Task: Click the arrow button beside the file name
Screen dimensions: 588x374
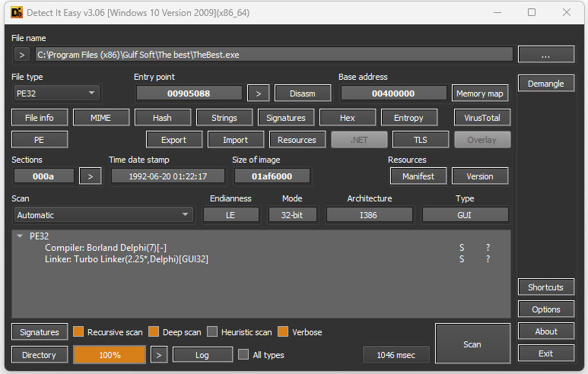Action: pyautogui.click(x=22, y=55)
